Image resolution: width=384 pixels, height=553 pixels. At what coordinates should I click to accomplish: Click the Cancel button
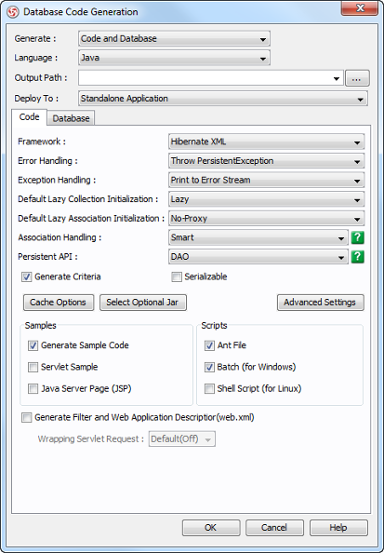(274, 528)
